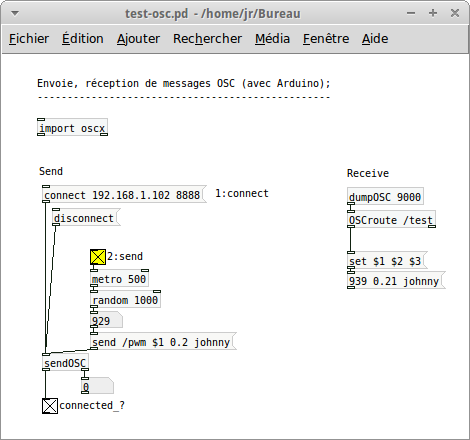Open the Fichier menu
Screen dimensions: 470x440
click(x=29, y=39)
